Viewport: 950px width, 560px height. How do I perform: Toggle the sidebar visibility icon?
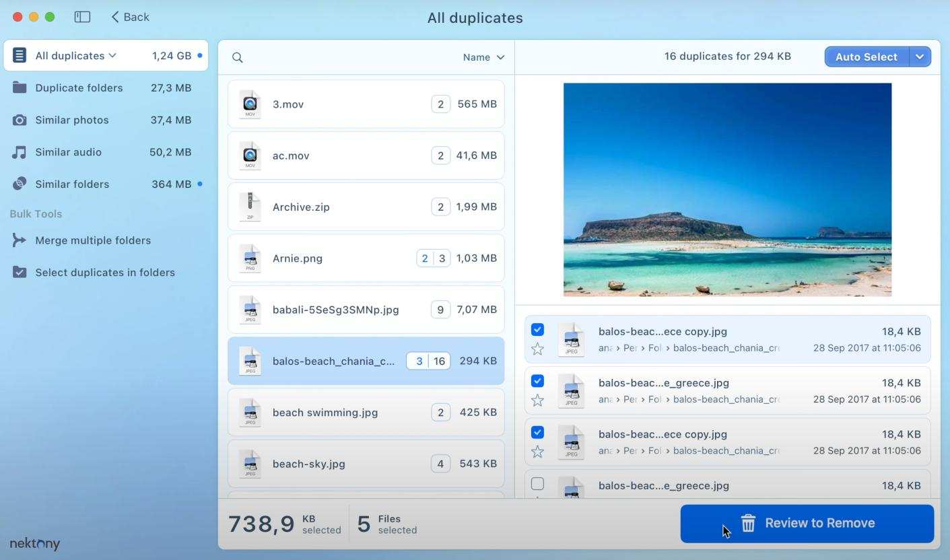click(x=81, y=17)
